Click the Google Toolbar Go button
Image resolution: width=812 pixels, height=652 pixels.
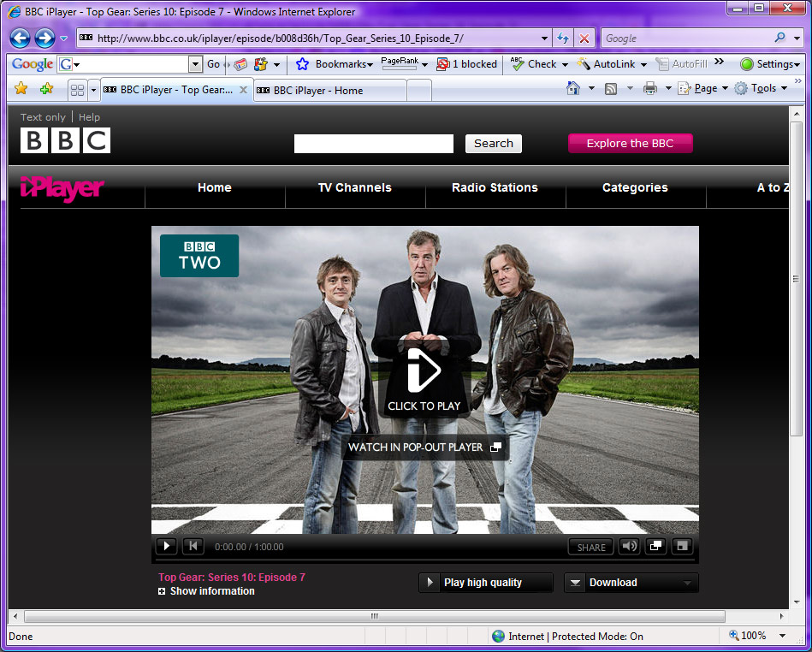point(213,64)
